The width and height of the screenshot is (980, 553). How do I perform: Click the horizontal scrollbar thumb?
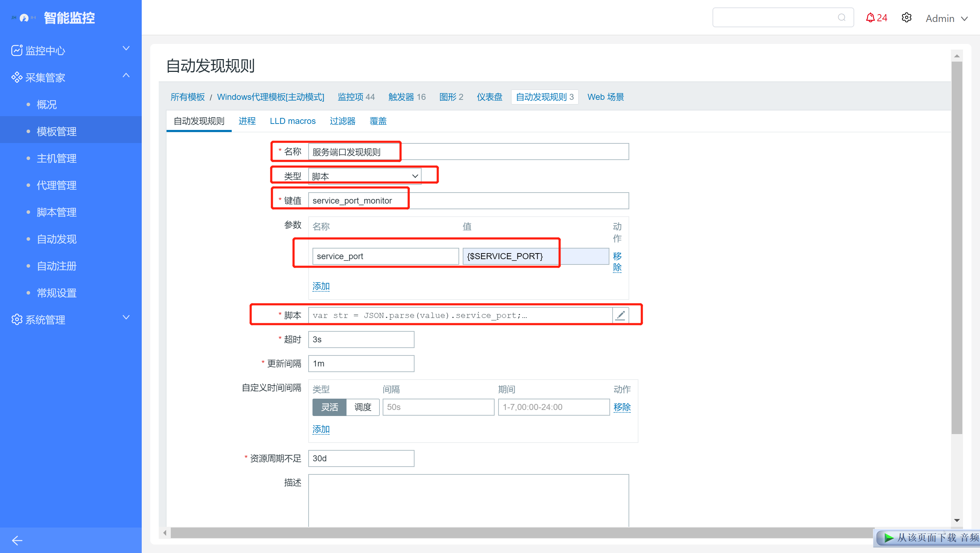[522, 533]
